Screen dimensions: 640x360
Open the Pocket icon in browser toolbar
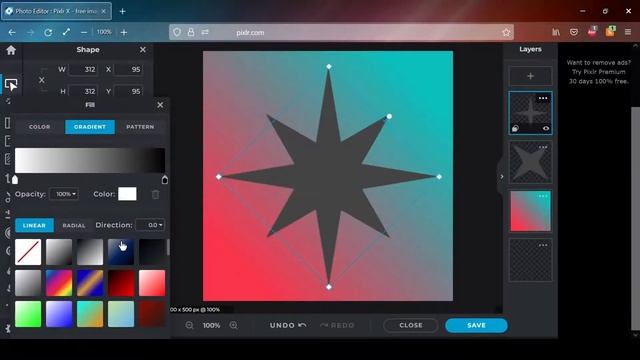[574, 32]
